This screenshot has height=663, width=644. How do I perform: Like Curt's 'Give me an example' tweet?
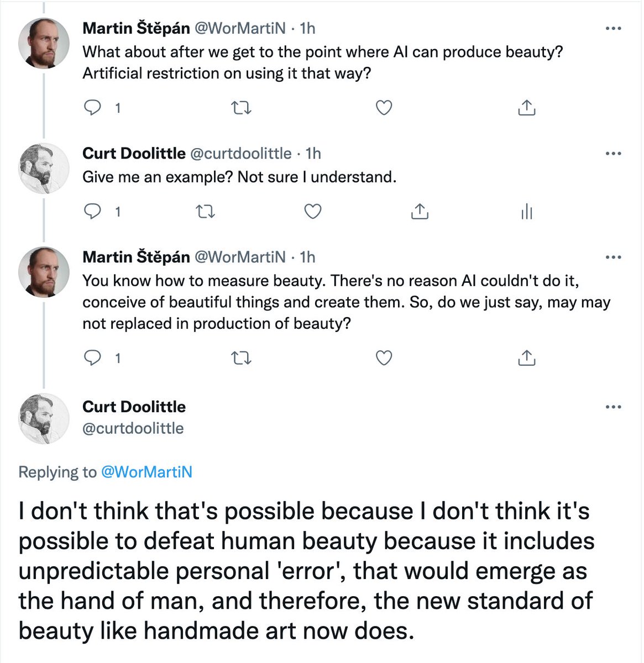point(313,211)
